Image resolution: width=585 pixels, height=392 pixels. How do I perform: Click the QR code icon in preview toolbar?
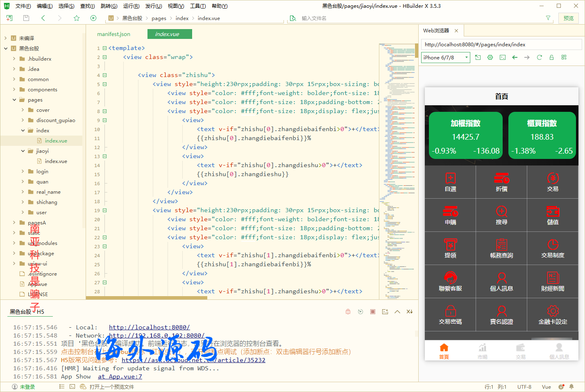(564, 57)
